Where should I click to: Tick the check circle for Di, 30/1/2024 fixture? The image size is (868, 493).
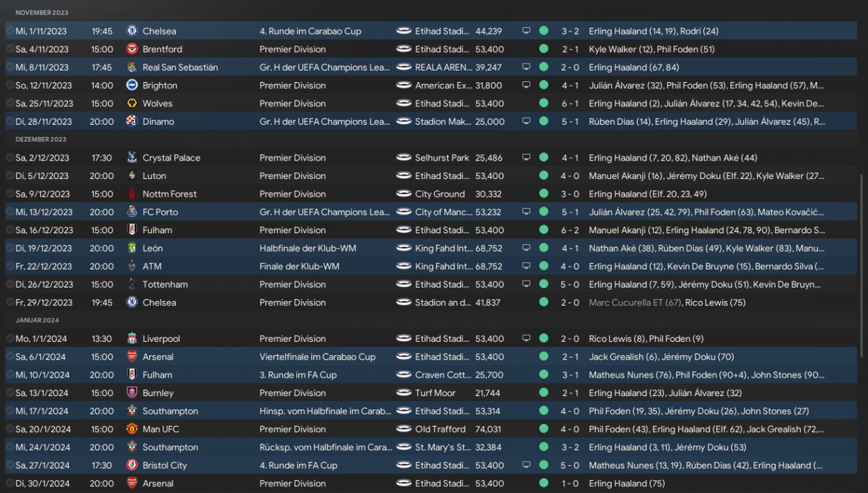point(10,484)
